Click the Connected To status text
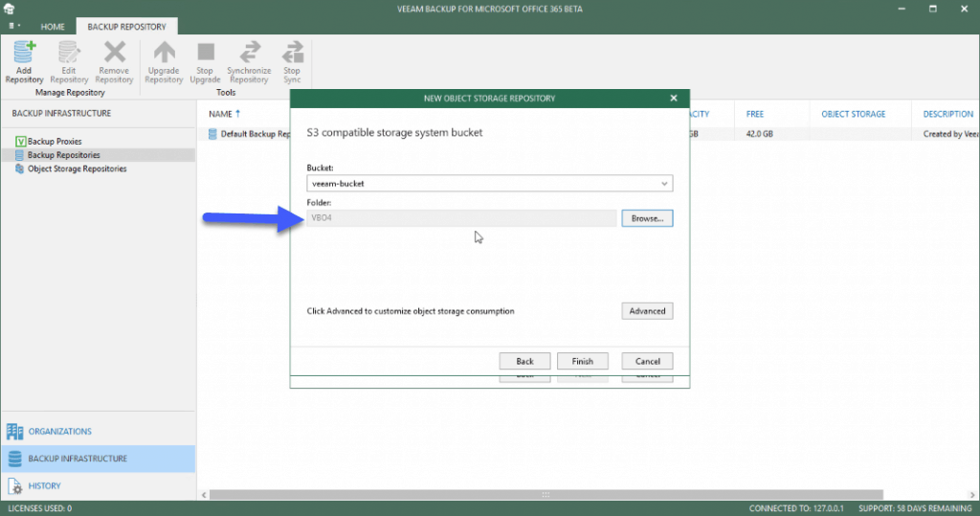980x516 pixels. [x=796, y=508]
